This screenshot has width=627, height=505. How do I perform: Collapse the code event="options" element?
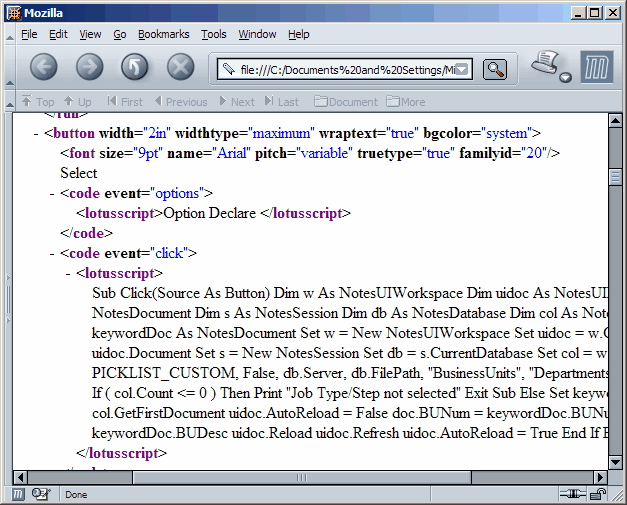[52, 194]
